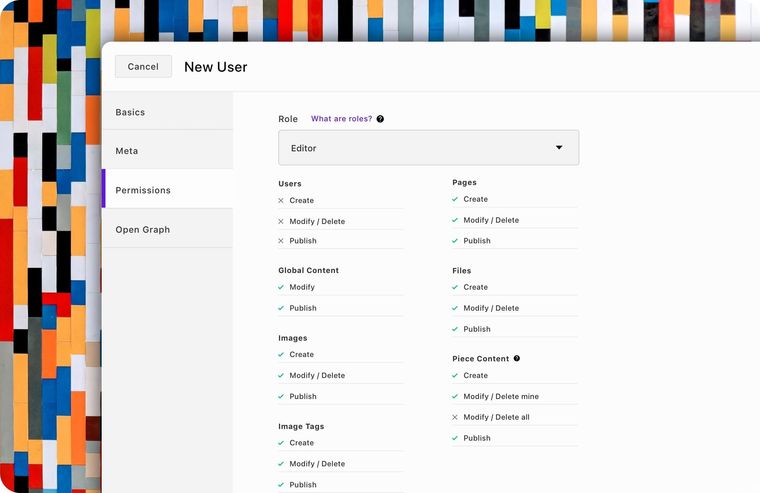
Task: Click the checkmark for Images Create
Action: click(281, 354)
